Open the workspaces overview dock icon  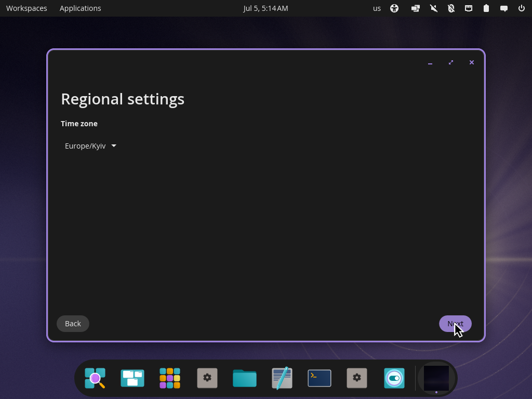132,378
